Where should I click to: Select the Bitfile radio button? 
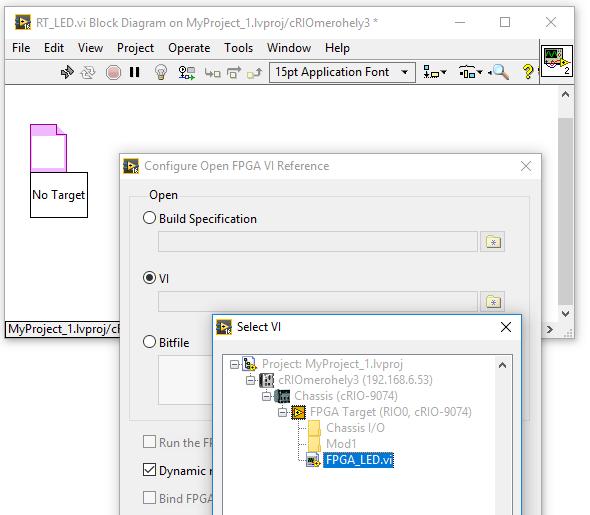149,342
